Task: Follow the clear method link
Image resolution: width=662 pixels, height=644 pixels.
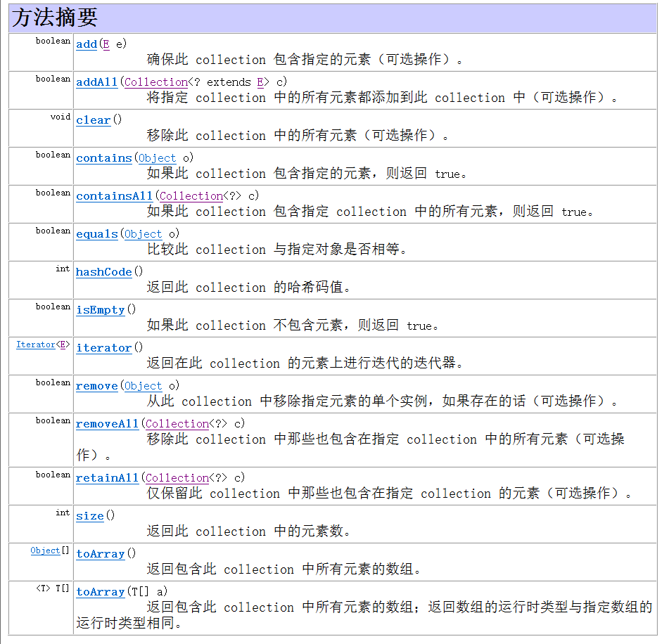Action: 92,120
